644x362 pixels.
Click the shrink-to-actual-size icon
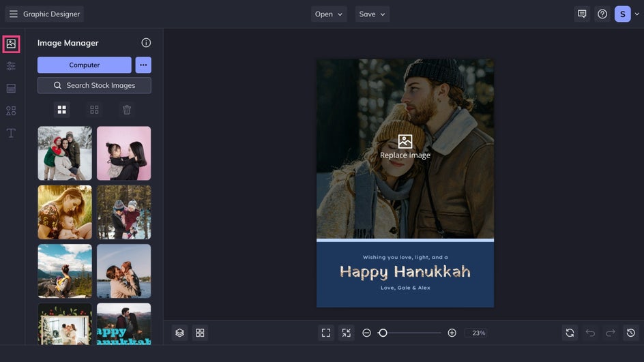[347, 333]
